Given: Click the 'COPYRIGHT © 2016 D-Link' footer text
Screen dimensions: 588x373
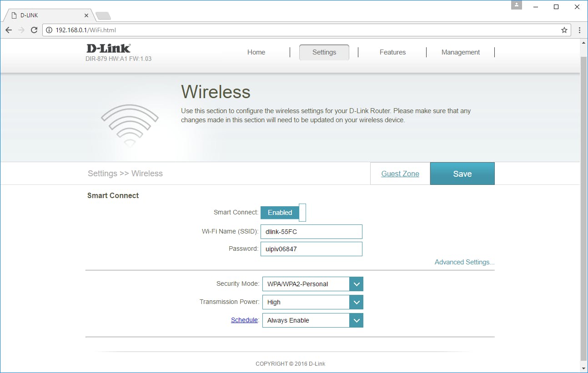Looking at the screenshot, I should [x=290, y=363].
